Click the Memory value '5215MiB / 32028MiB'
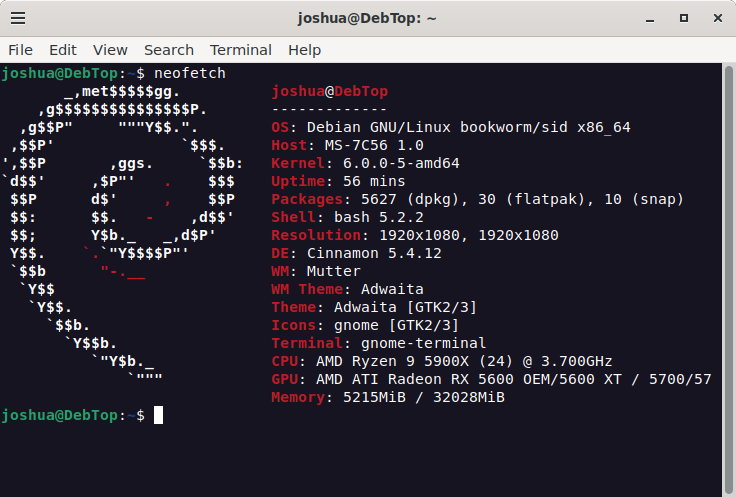 (424, 397)
